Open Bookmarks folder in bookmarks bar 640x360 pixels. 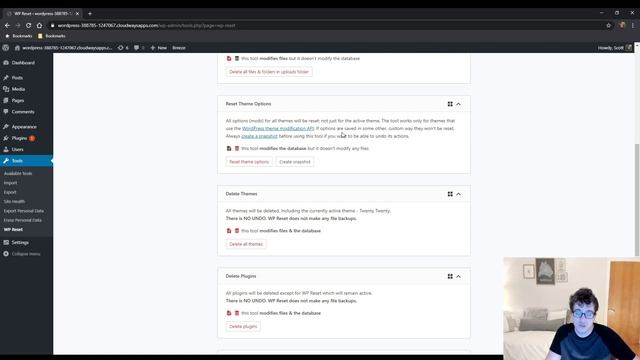52,36
